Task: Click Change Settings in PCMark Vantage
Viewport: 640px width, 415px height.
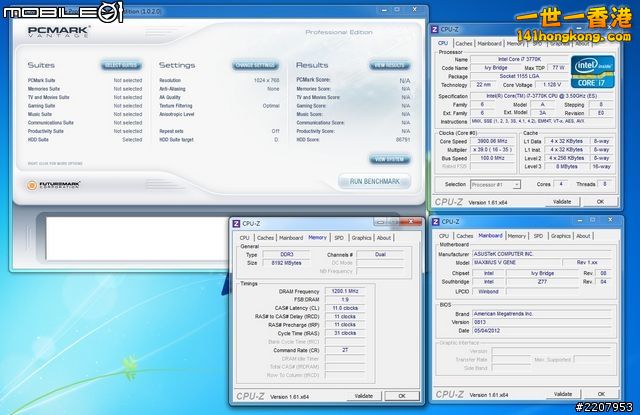Action: pos(255,65)
